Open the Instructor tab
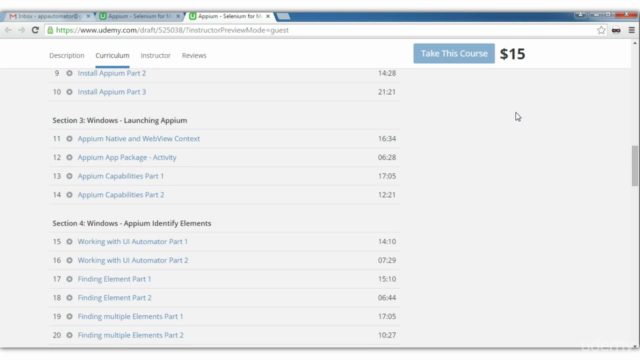 (156, 56)
